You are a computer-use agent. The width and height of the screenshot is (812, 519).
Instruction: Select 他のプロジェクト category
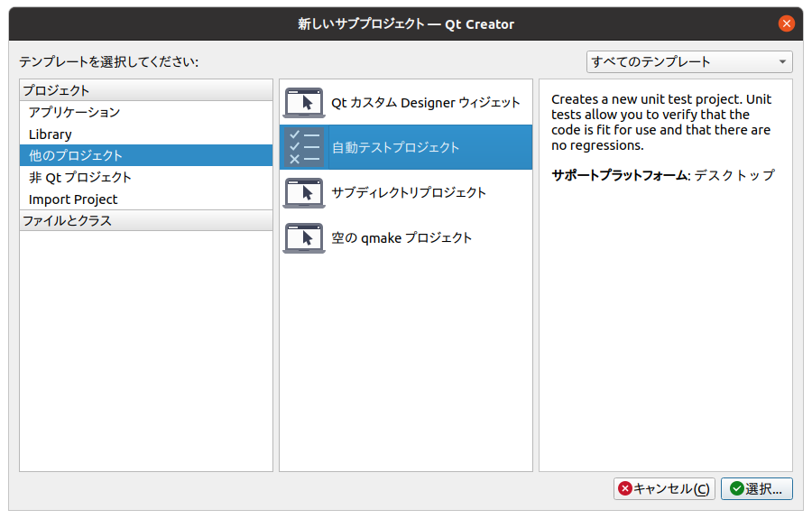146,155
